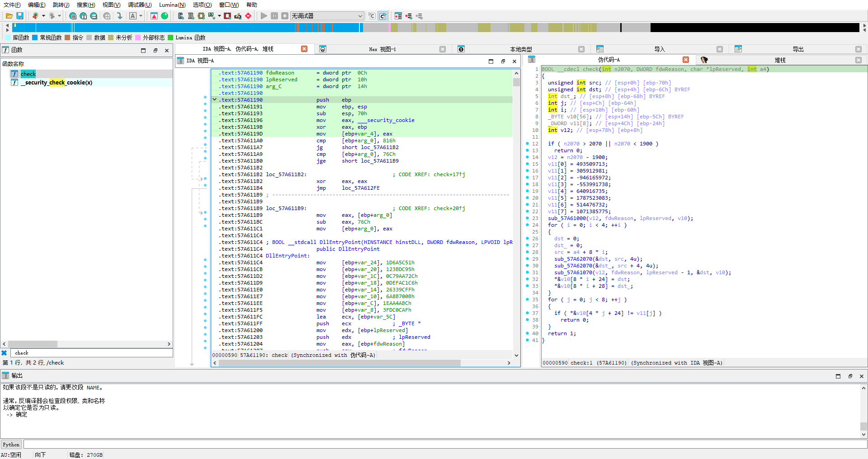
Task: Open the Lumina(N) menu
Action: [x=172, y=5]
